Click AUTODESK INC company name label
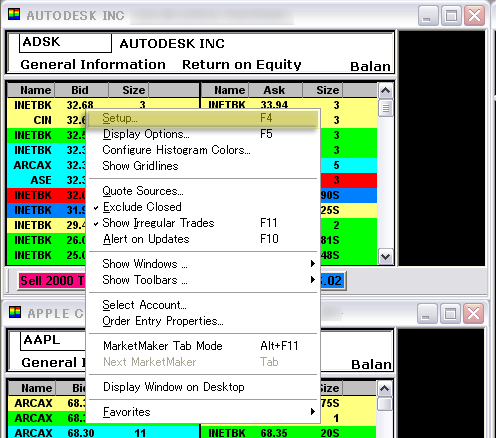 [x=172, y=44]
